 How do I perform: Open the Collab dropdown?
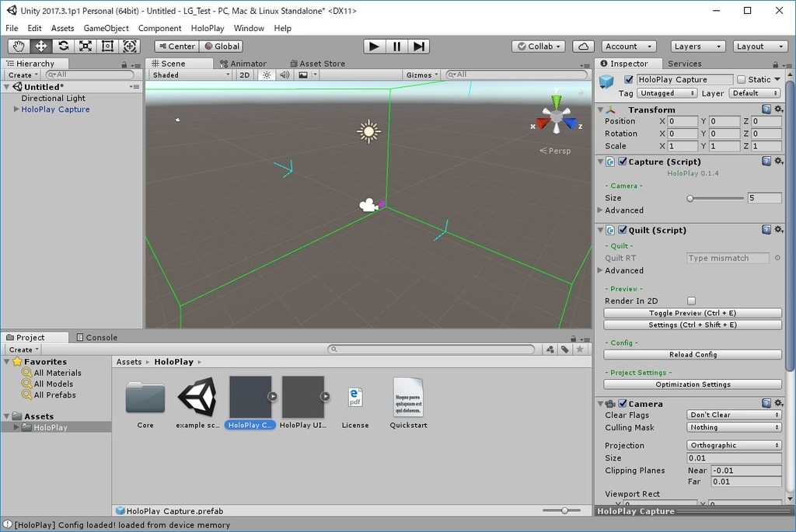538,46
